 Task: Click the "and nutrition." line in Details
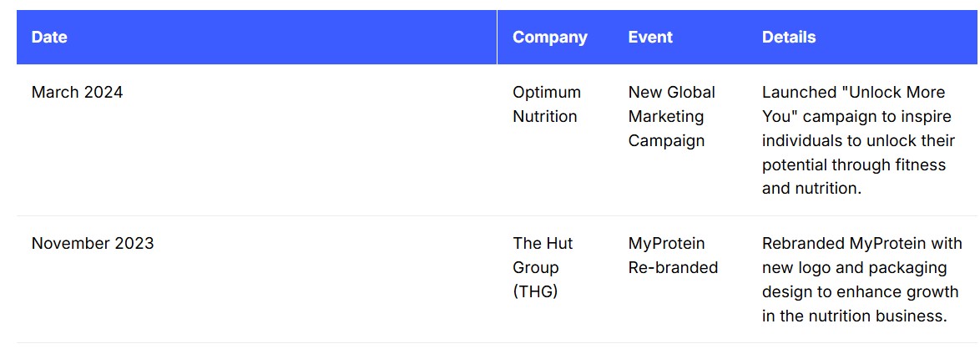click(811, 189)
